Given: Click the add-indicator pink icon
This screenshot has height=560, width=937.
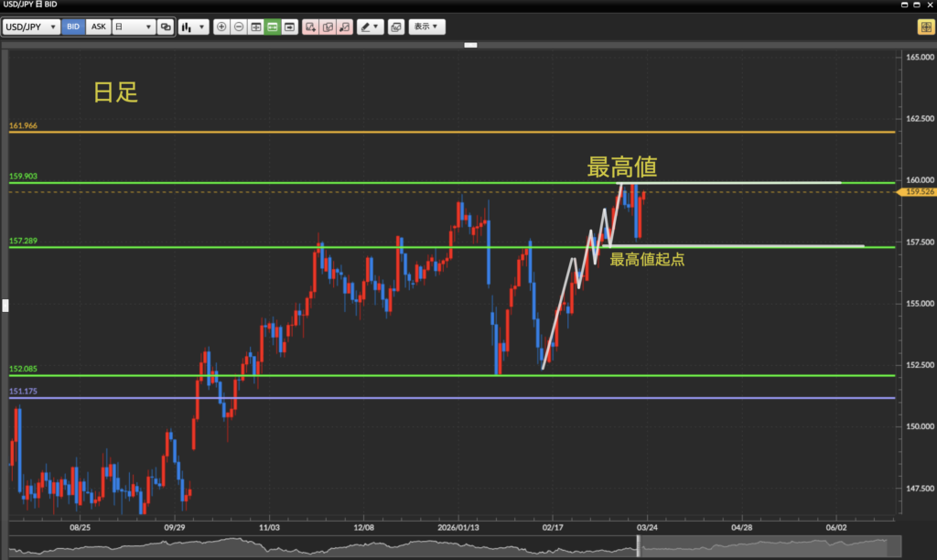Looking at the screenshot, I should 311,27.
